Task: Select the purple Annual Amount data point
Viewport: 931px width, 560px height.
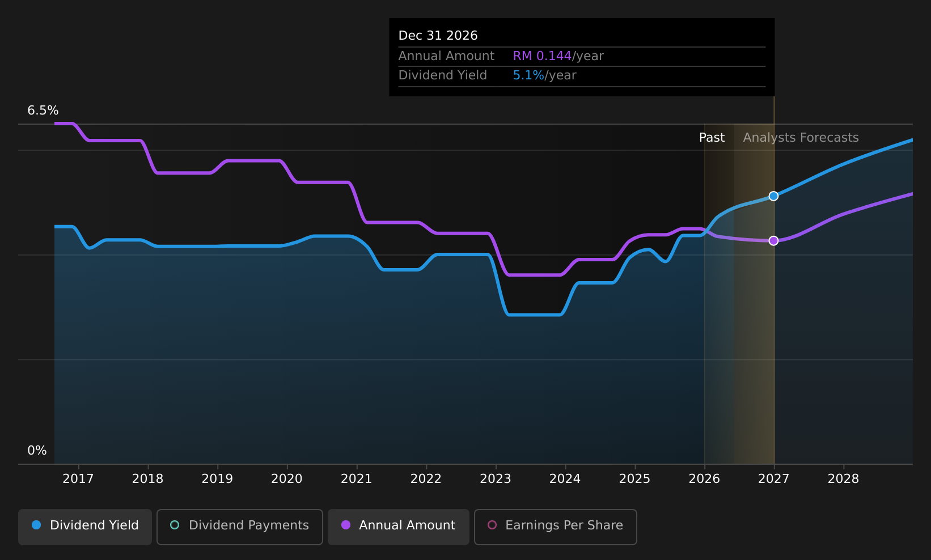Action: pyautogui.click(x=773, y=241)
